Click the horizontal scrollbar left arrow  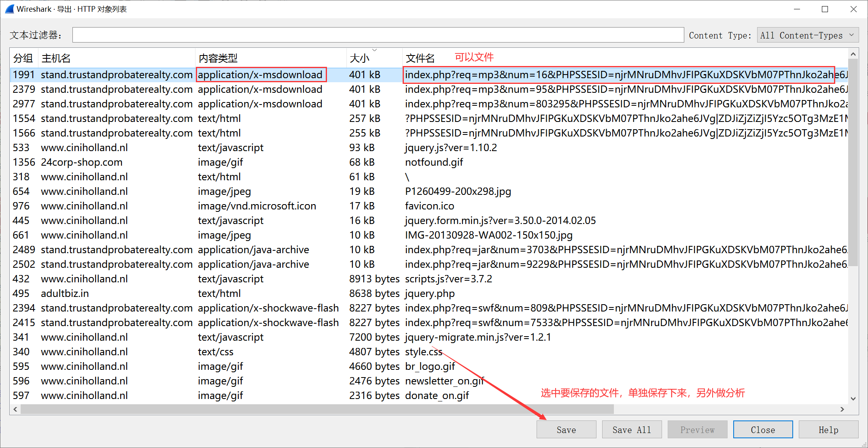(15, 410)
